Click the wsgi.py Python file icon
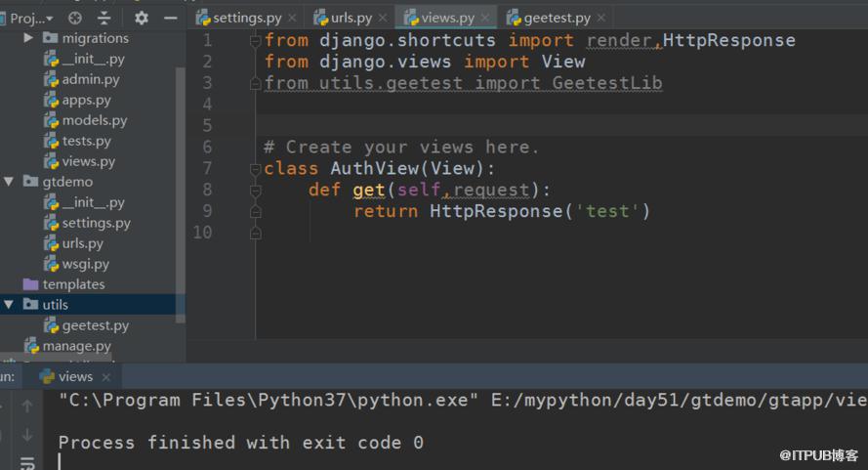868x470 pixels. pyautogui.click(x=51, y=264)
